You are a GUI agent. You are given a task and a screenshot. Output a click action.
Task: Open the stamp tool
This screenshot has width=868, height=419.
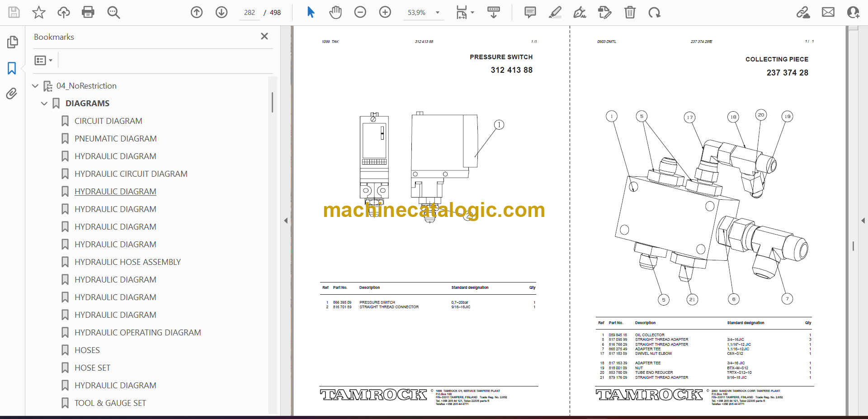tap(604, 12)
